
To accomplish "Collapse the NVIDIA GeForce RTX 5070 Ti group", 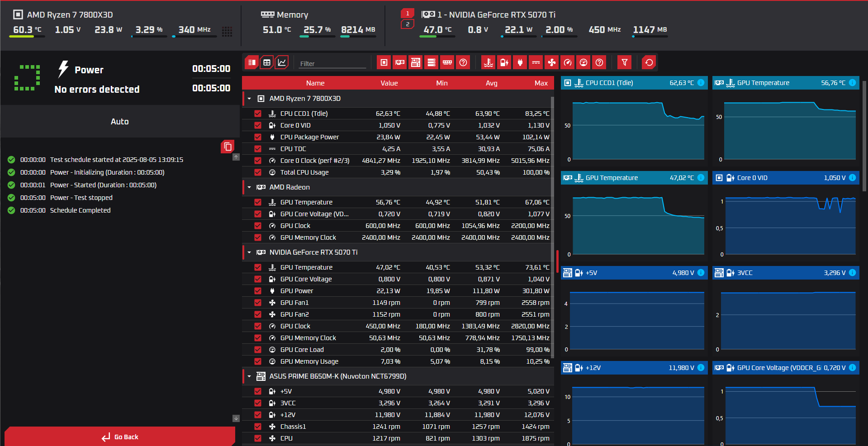I will (x=249, y=252).
